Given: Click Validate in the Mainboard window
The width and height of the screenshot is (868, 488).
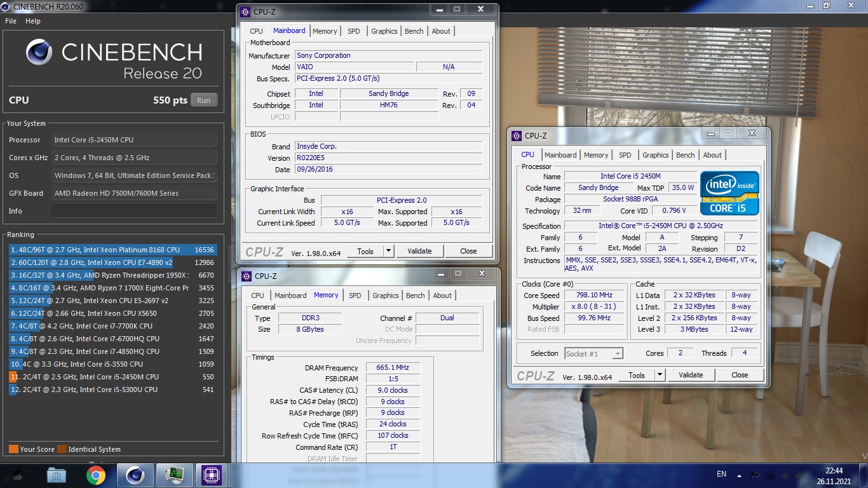Looking at the screenshot, I should 419,251.
